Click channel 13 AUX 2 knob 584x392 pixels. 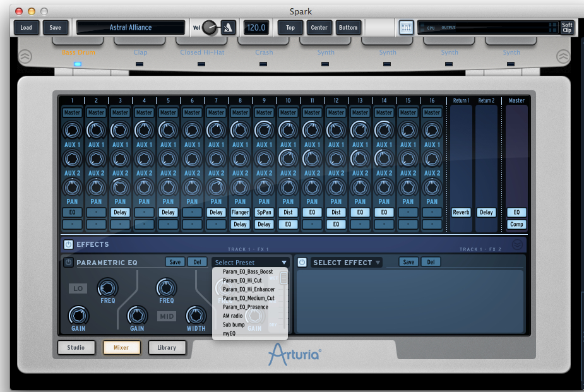point(360,159)
